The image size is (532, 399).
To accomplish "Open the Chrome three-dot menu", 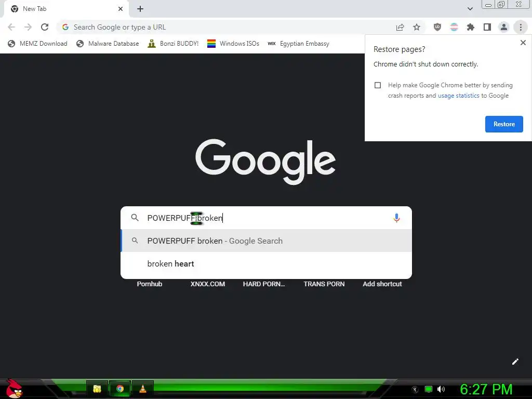I will (x=521, y=27).
